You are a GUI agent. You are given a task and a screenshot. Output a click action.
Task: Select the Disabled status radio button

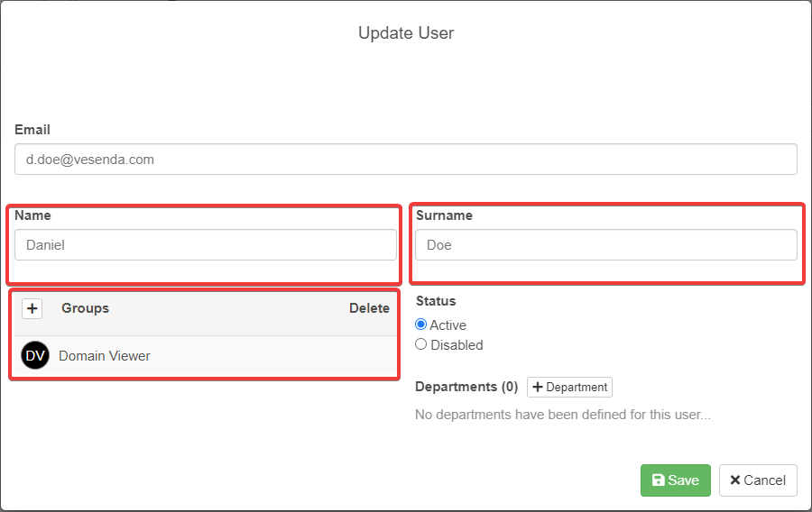click(x=420, y=344)
